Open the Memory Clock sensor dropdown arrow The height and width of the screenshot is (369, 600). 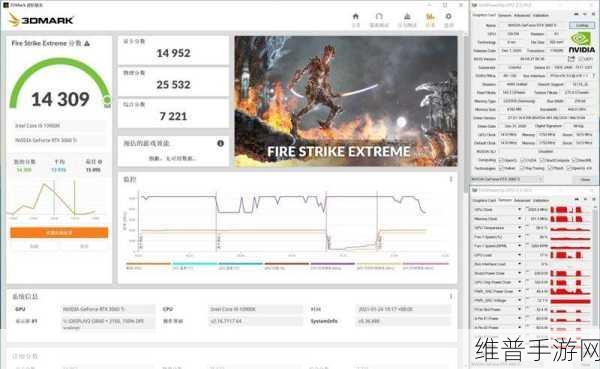click(x=520, y=219)
